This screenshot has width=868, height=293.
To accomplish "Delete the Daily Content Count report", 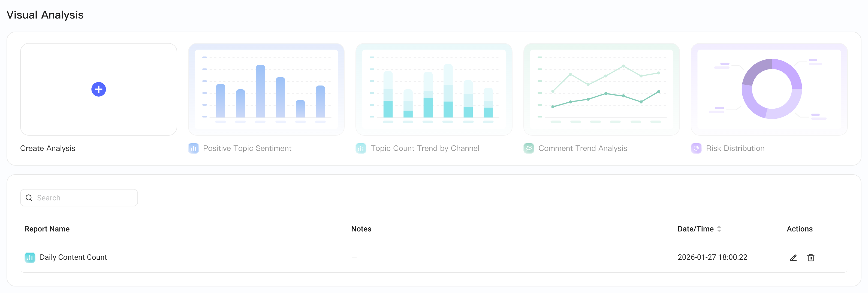I will click(811, 258).
